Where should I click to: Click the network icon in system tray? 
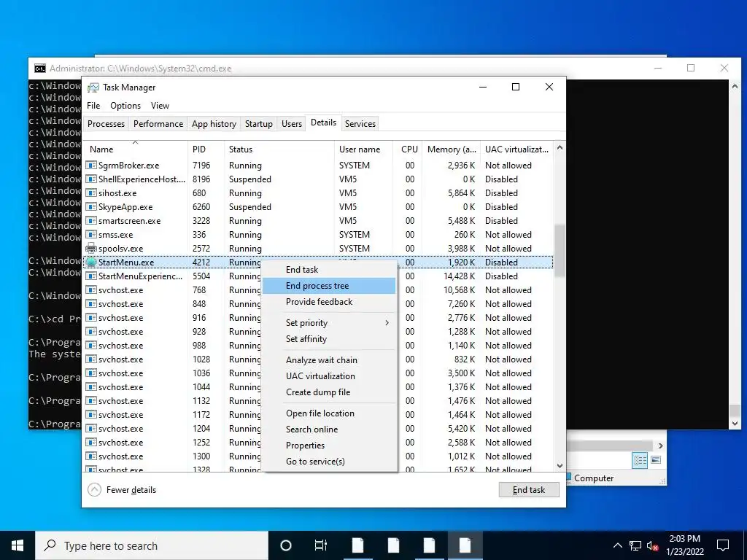635,545
